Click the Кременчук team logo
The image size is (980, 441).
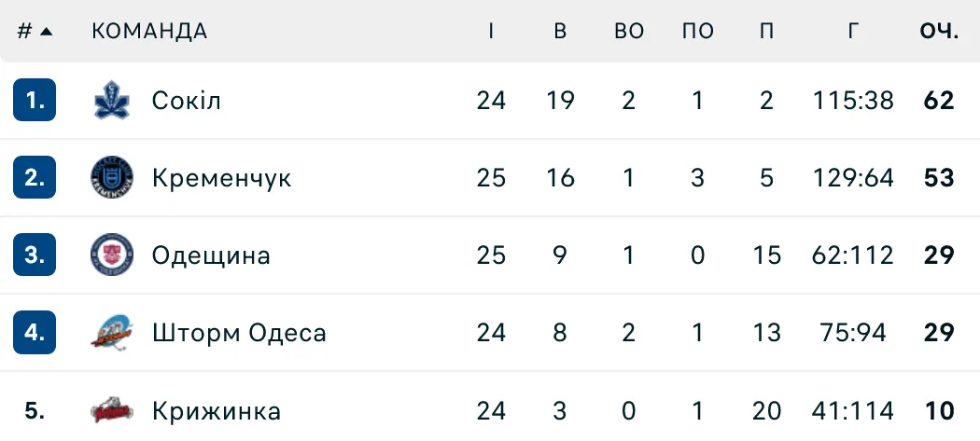(113, 178)
